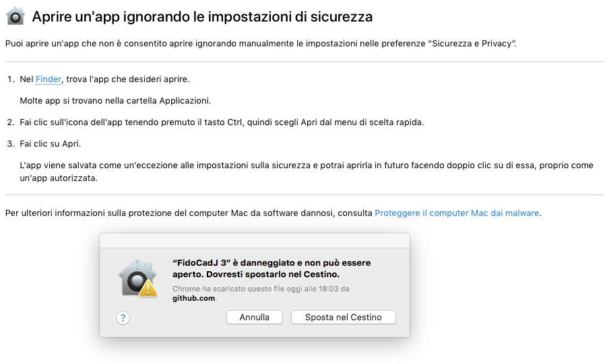This screenshot has width=607, height=364.
Task: Click the yellow warning triangle badge
Action: pos(151,288)
